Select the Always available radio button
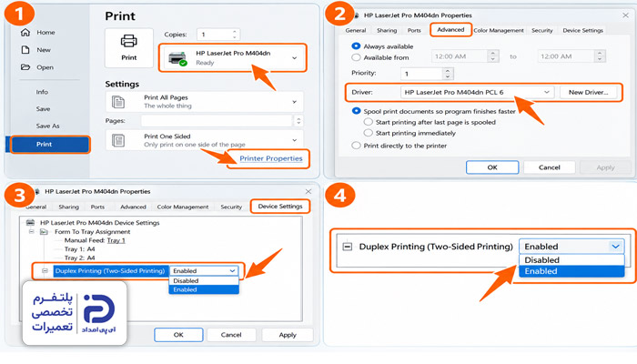This screenshot has width=637, height=364. tap(356, 46)
